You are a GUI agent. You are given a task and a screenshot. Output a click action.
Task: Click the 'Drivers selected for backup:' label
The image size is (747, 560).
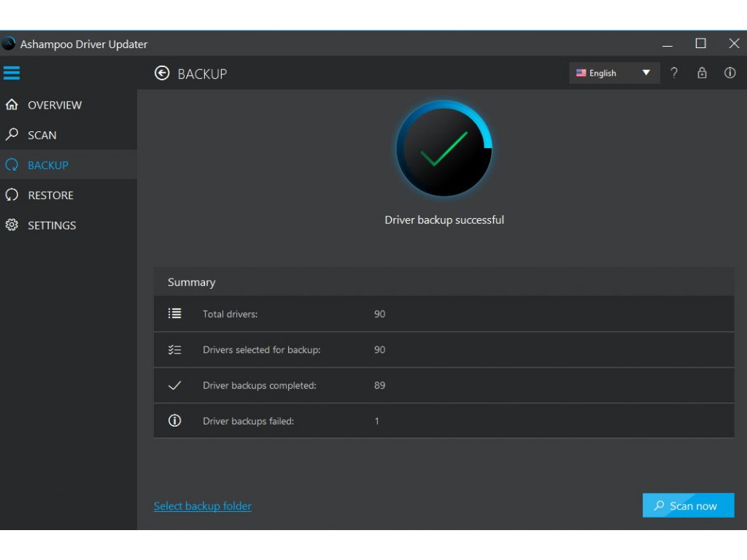coord(262,349)
